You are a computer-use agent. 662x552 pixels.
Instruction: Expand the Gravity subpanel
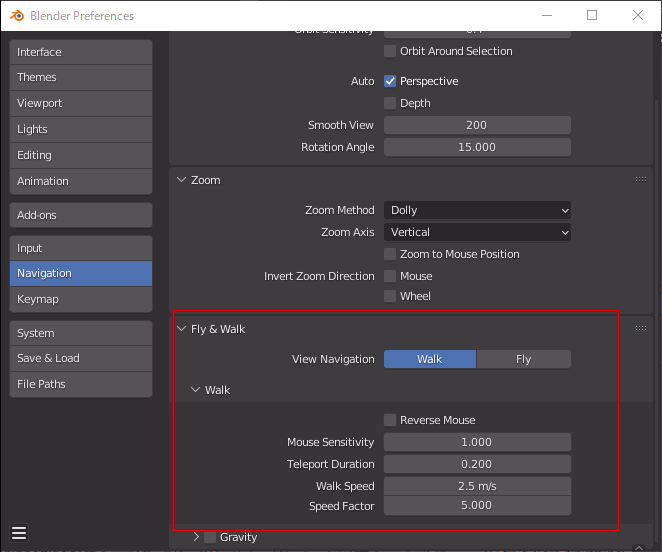196,537
